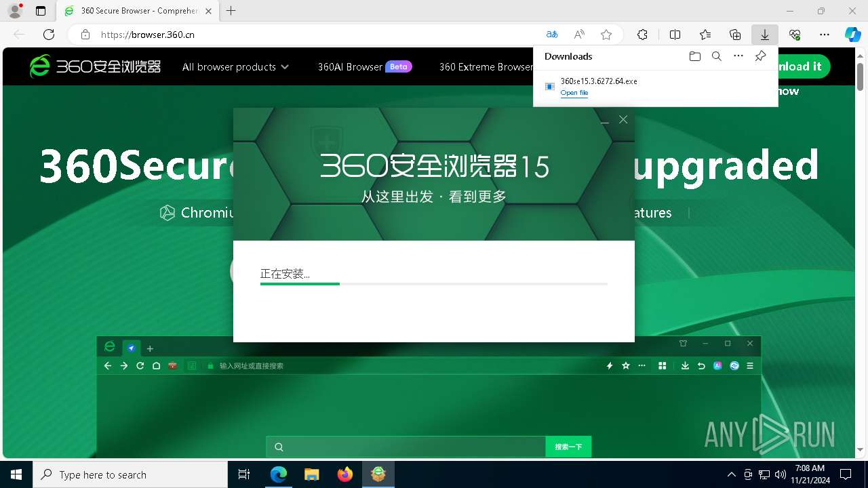Open Copilot sidebar
This screenshot has width=868, height=488.
pos(852,35)
